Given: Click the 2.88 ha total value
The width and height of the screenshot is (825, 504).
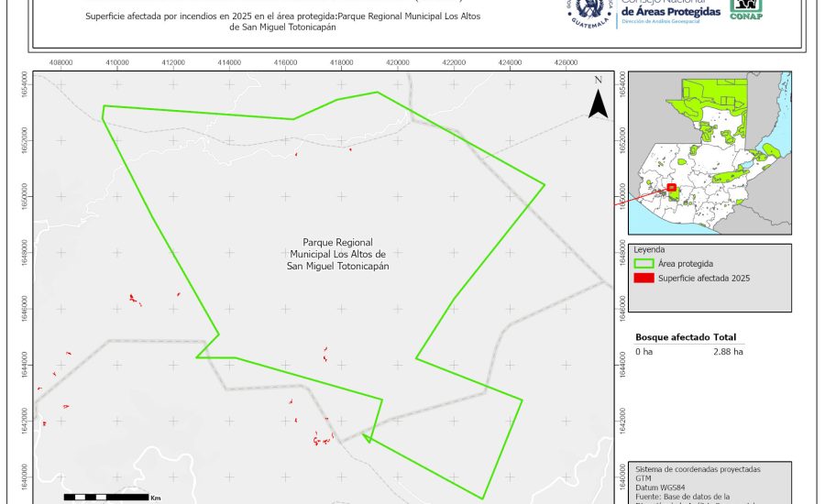Looking at the screenshot, I should pyautogui.click(x=728, y=351).
